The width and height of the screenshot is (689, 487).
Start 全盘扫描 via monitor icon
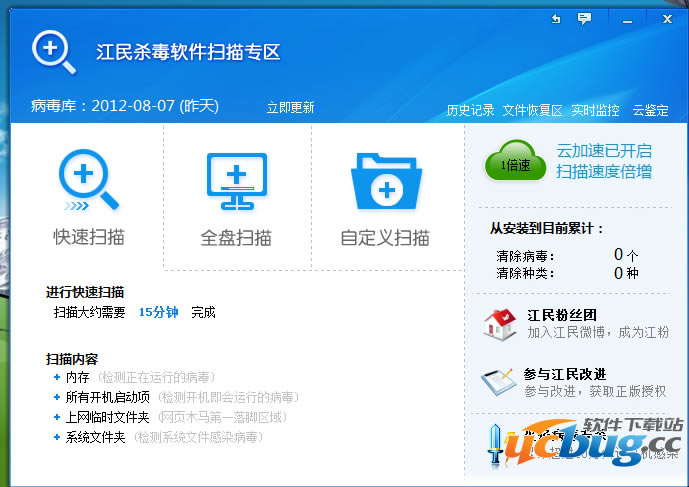(x=237, y=181)
